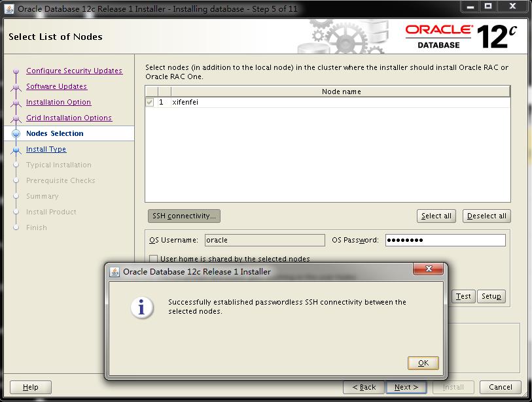
Task: Go Back to the previous step
Action: coord(364,387)
